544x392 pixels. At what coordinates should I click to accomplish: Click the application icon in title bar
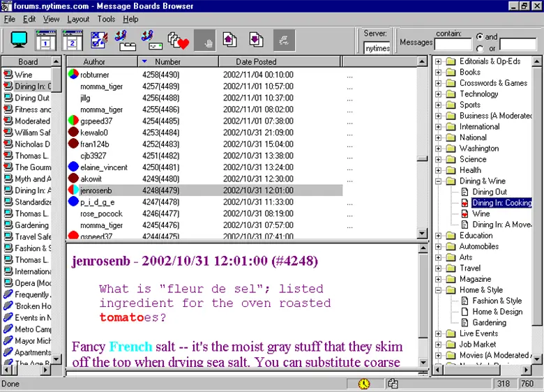click(6, 6)
